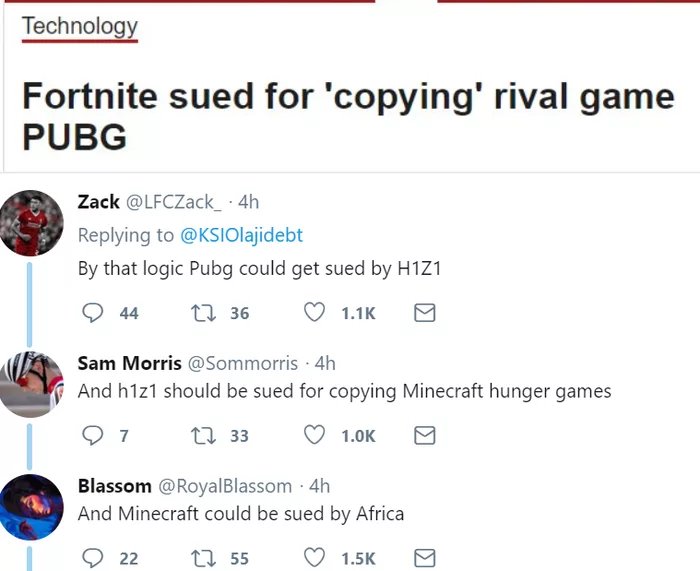Share Sam Morris's tweet by message
Image resolution: width=700 pixels, height=571 pixels.
(x=424, y=436)
